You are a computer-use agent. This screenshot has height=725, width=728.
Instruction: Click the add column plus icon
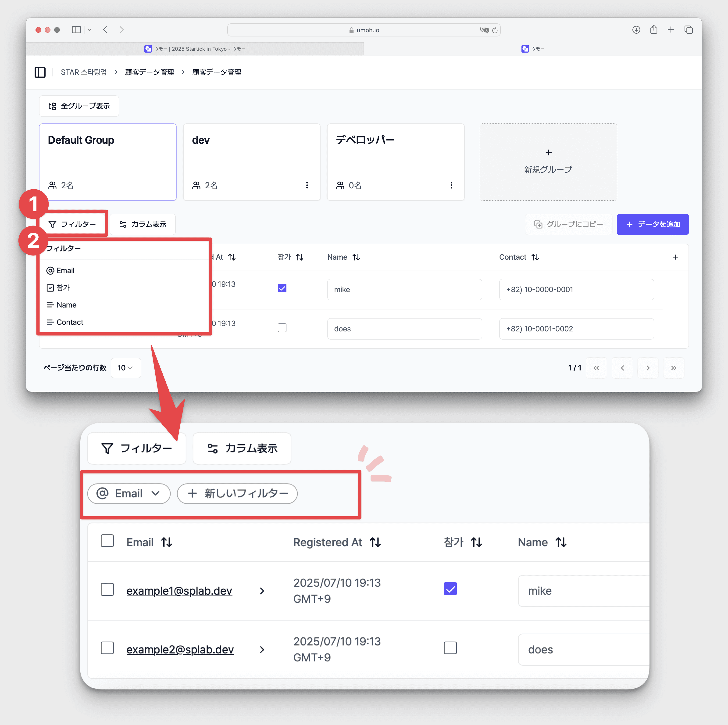tap(675, 257)
